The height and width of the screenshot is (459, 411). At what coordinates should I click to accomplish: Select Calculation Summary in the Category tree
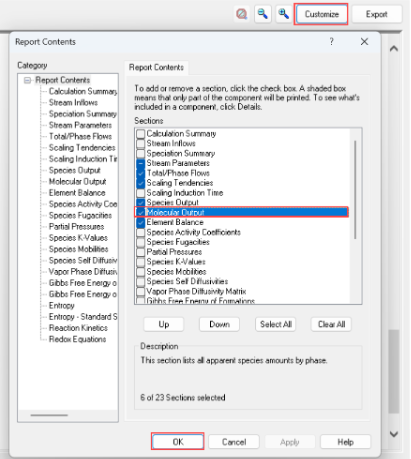click(83, 91)
